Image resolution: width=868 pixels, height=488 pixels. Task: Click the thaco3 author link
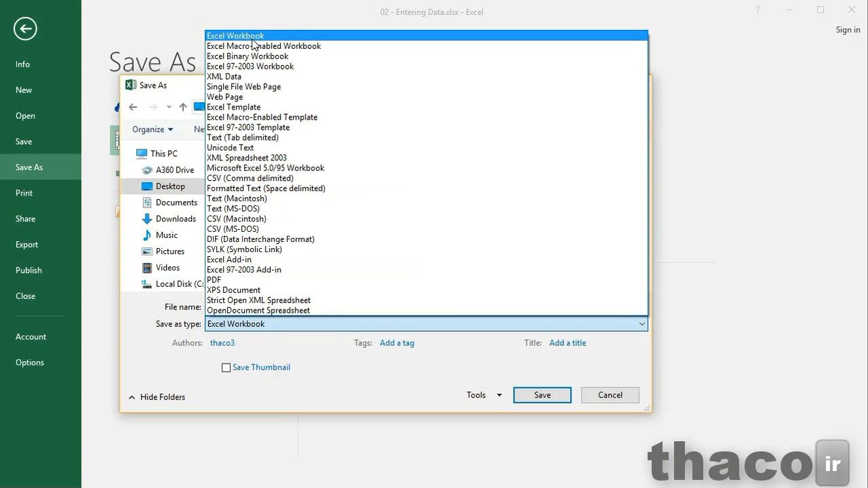222,343
